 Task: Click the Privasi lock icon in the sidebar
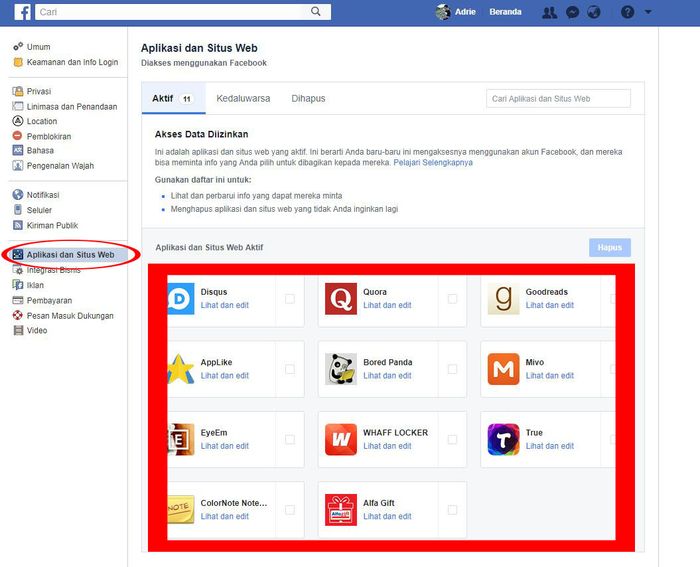point(18,91)
